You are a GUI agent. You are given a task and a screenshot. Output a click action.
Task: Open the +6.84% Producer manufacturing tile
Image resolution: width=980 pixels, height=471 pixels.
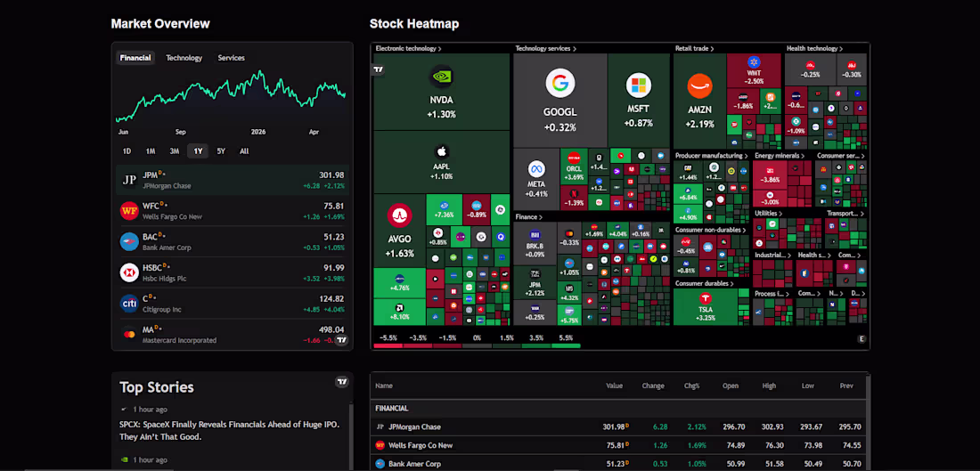point(687,192)
